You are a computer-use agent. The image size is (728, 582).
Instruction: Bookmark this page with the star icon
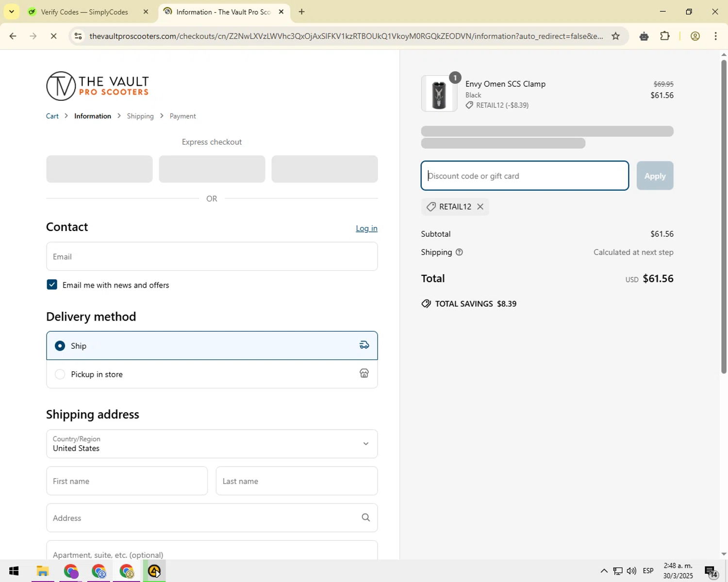click(615, 36)
